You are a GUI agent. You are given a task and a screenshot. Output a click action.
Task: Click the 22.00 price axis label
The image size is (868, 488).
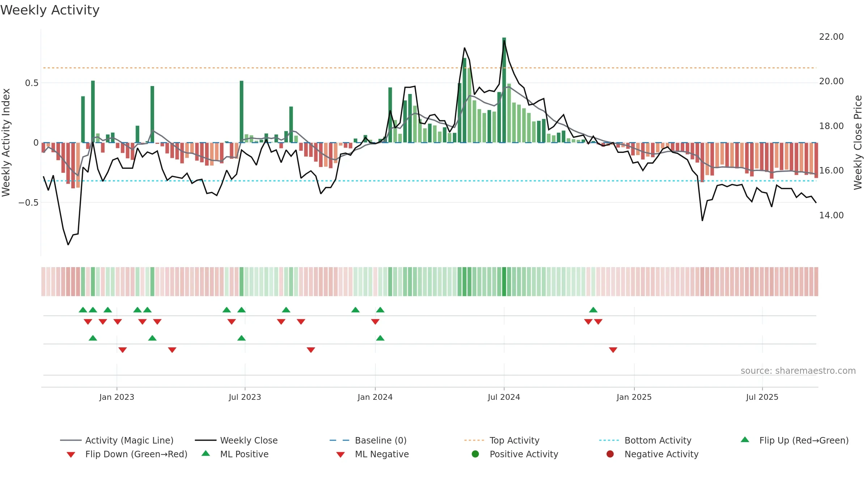pyautogui.click(x=831, y=37)
